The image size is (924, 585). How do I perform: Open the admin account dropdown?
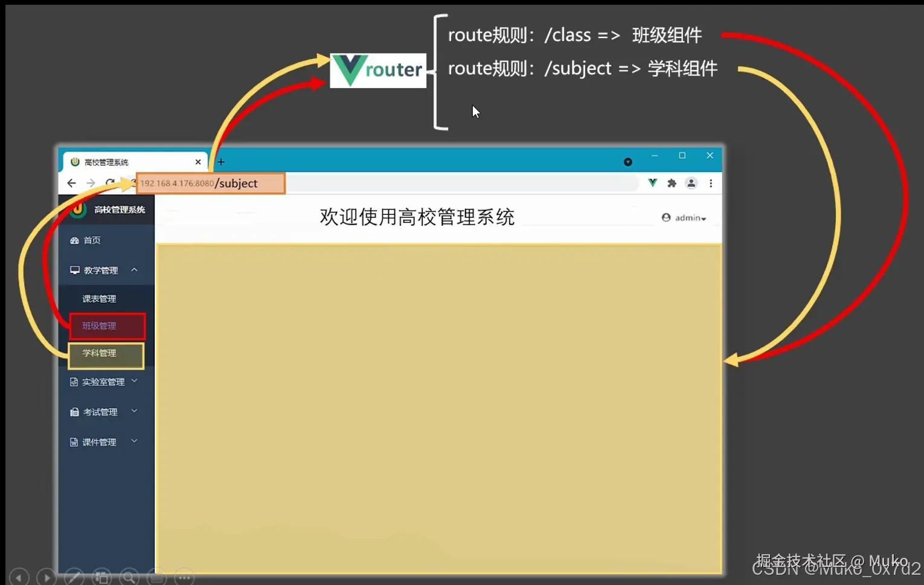click(x=684, y=217)
